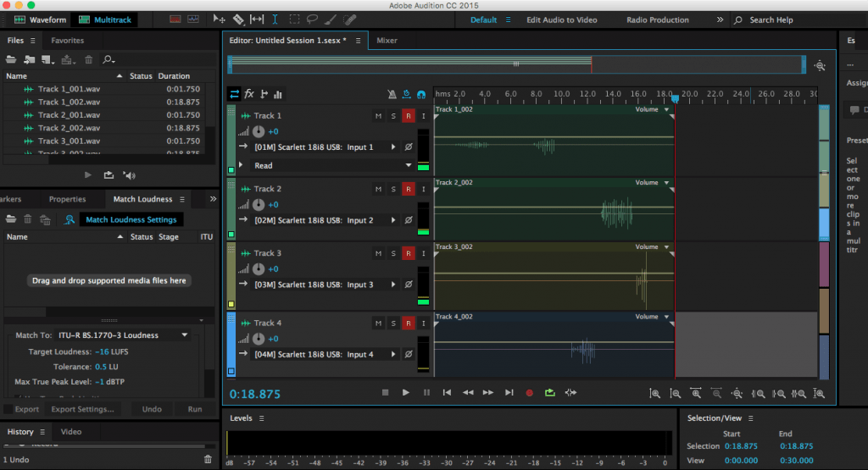Open file folder icon in Files panel

pos(10,60)
